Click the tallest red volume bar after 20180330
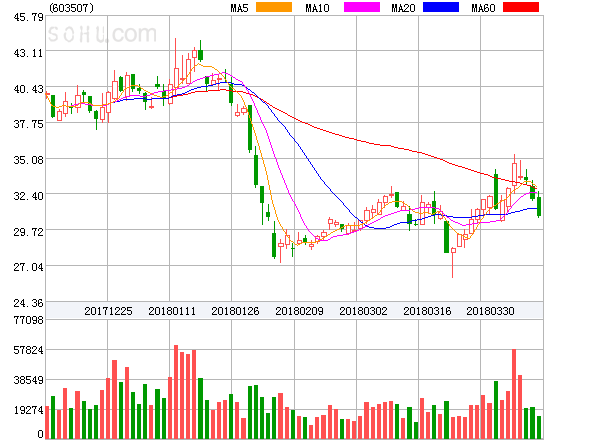The width and height of the screenshot is (600, 440). (514, 394)
